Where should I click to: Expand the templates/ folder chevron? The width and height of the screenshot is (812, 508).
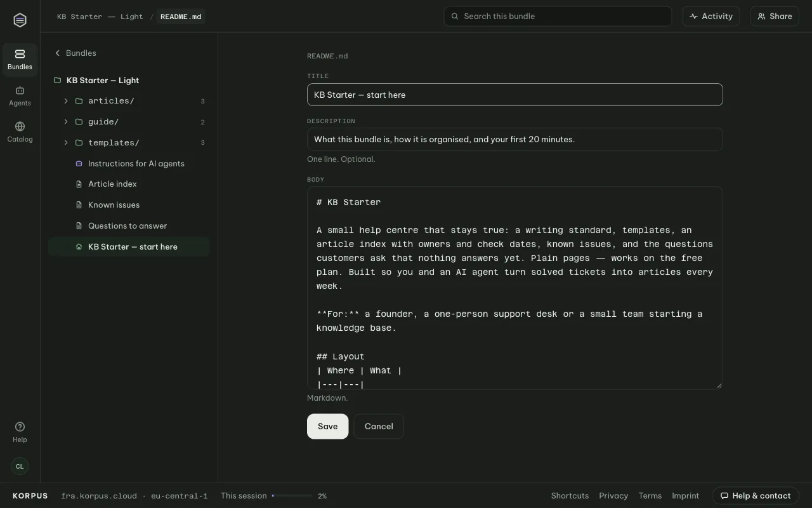tap(66, 143)
